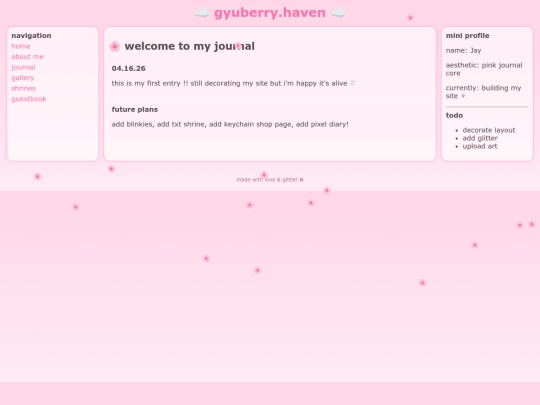Open the shrines navigation link
The image size is (540, 405).
[x=23, y=89]
